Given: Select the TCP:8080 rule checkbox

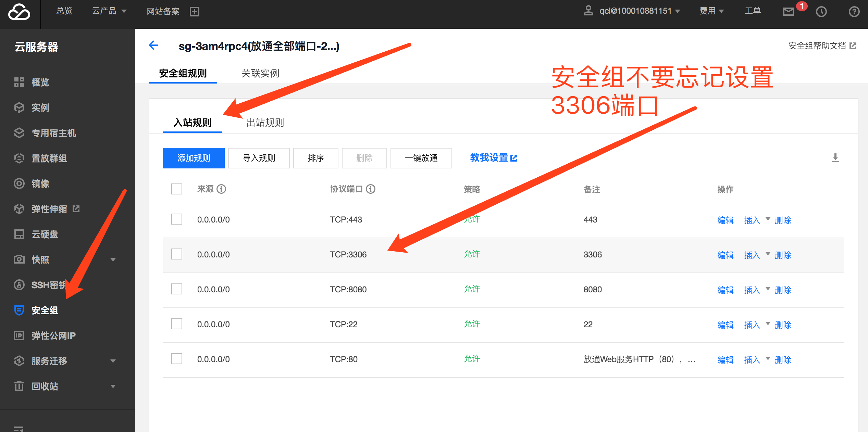Looking at the screenshot, I should [177, 289].
